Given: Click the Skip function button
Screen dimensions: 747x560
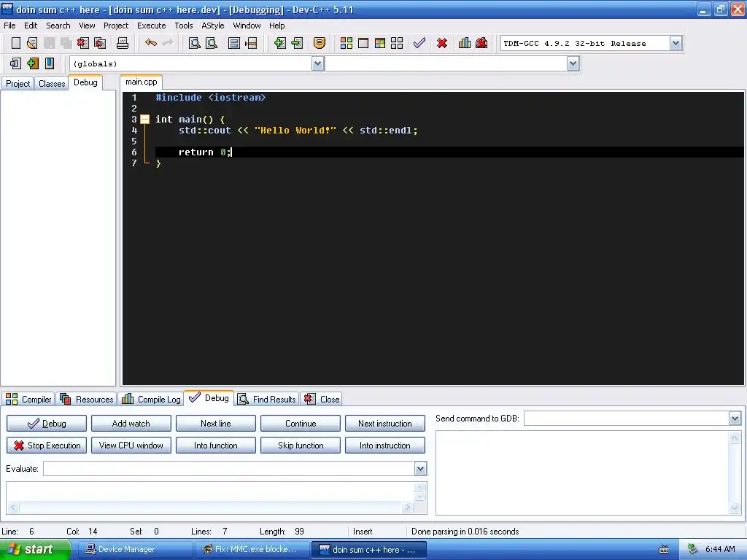Looking at the screenshot, I should coord(301,446).
